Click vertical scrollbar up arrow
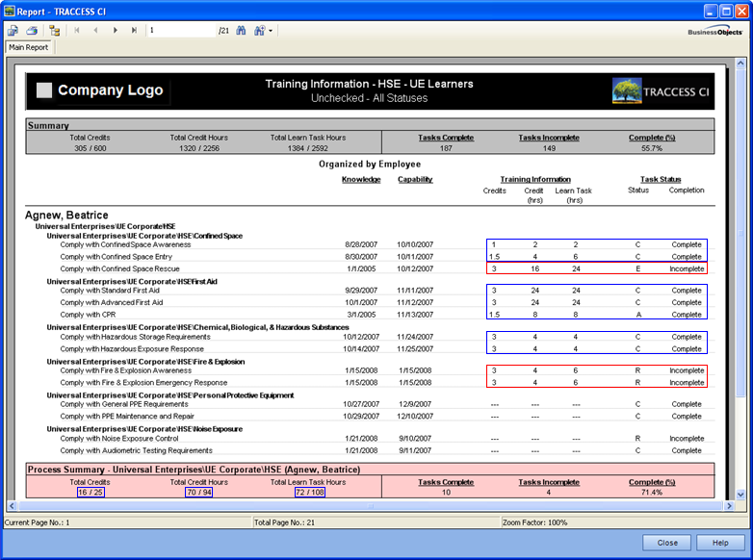This screenshot has width=753, height=560. 740,64
